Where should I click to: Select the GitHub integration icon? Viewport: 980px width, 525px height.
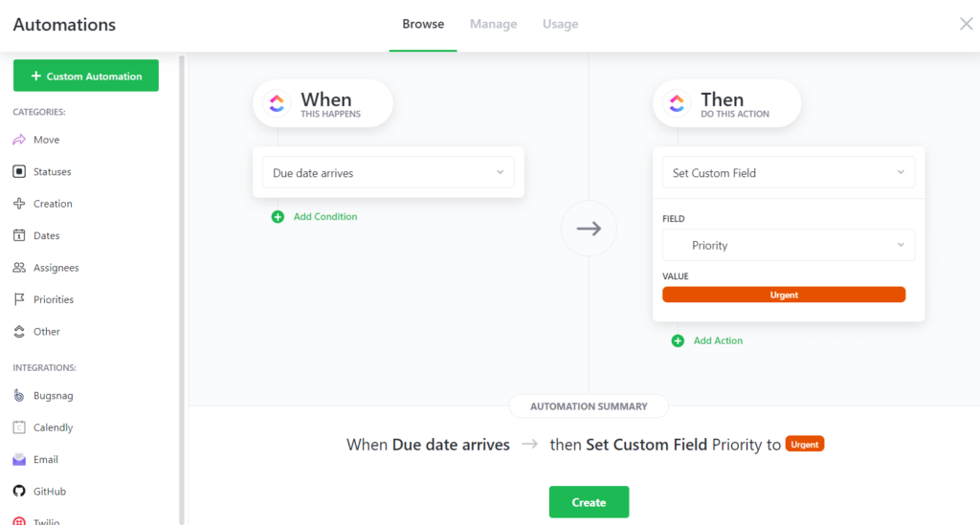[x=19, y=492]
